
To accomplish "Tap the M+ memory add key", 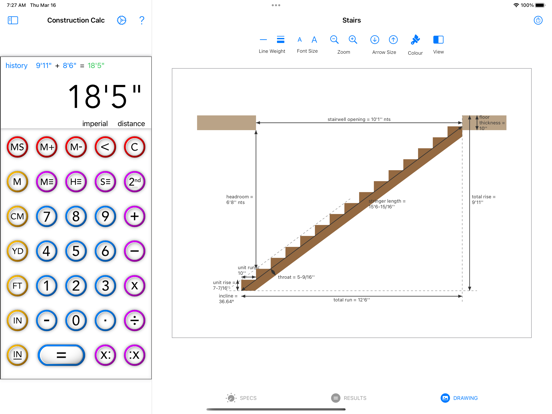I will pyautogui.click(x=46, y=147).
